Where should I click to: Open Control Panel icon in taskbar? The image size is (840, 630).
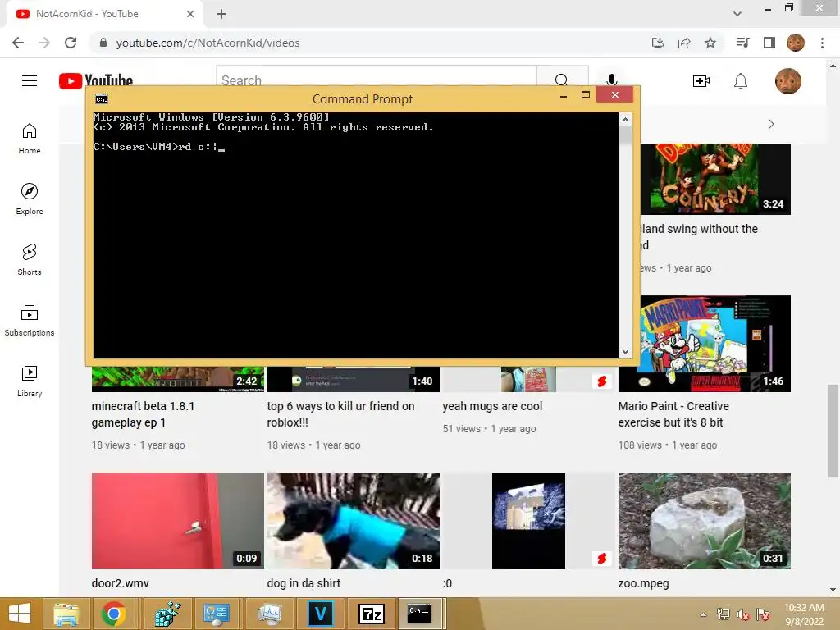(x=217, y=614)
